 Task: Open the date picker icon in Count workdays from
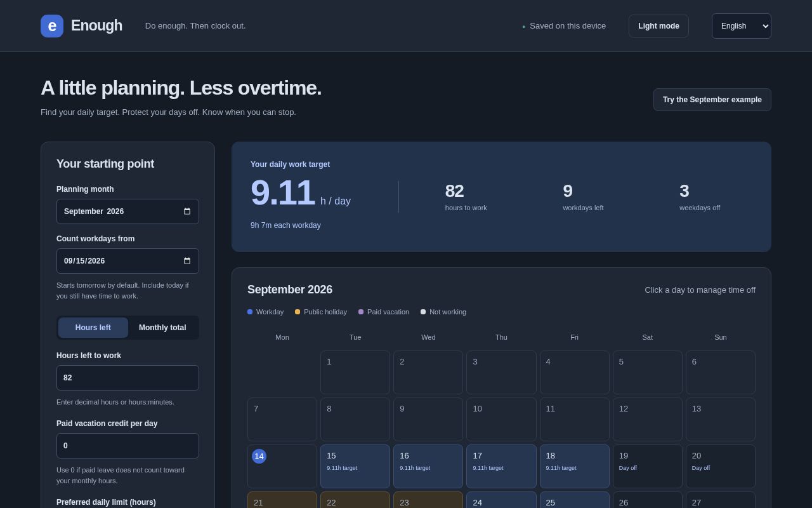pos(187,261)
